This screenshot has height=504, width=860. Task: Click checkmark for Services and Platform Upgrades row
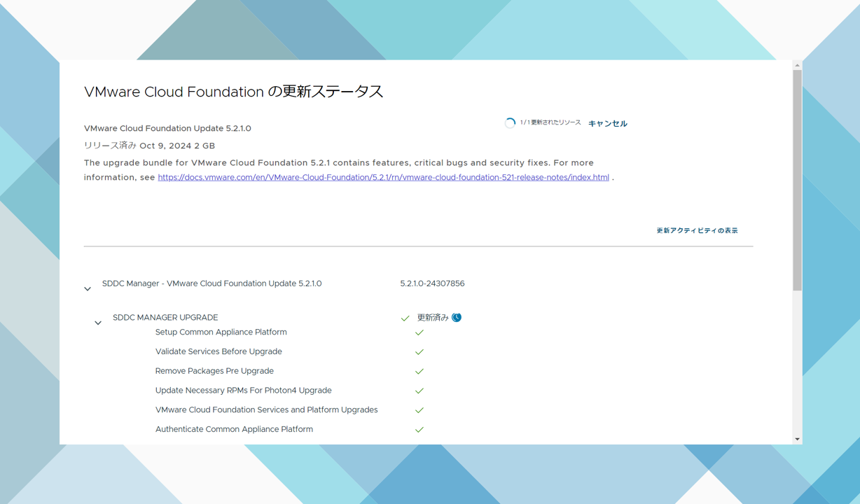[419, 410]
